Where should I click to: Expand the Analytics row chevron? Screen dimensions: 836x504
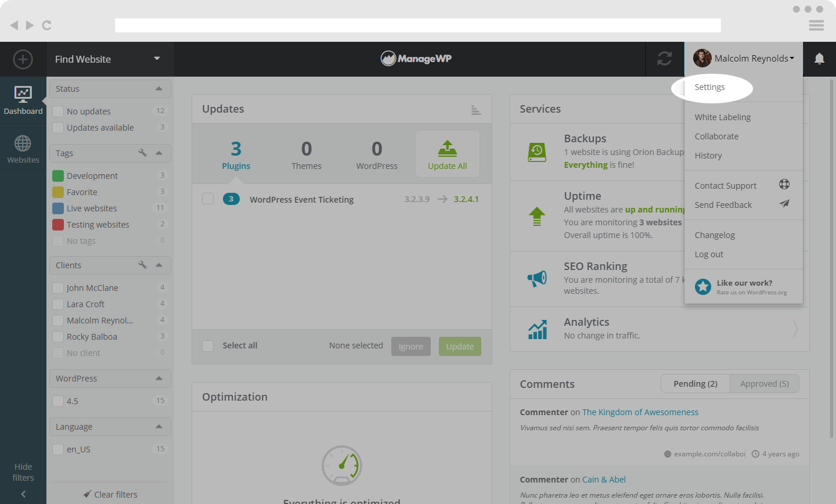pyautogui.click(x=795, y=329)
